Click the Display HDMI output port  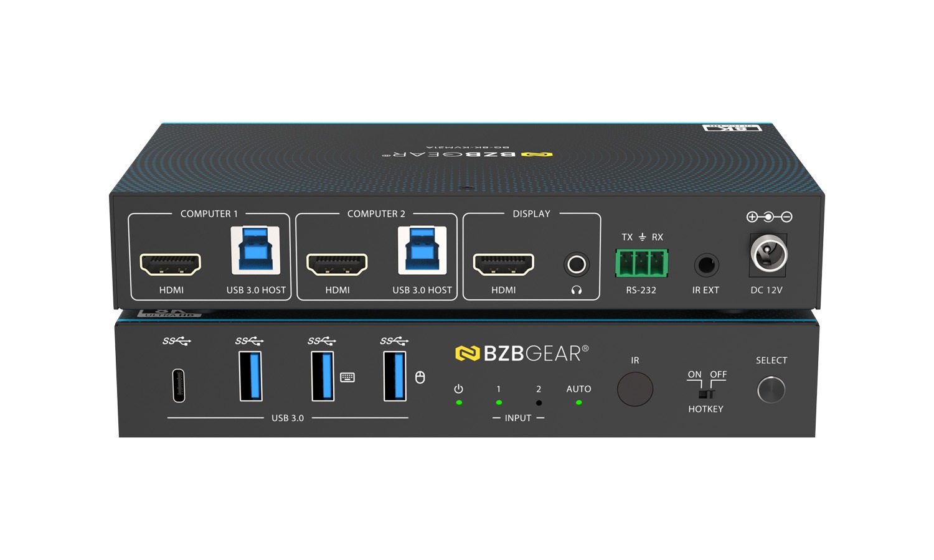[503, 264]
